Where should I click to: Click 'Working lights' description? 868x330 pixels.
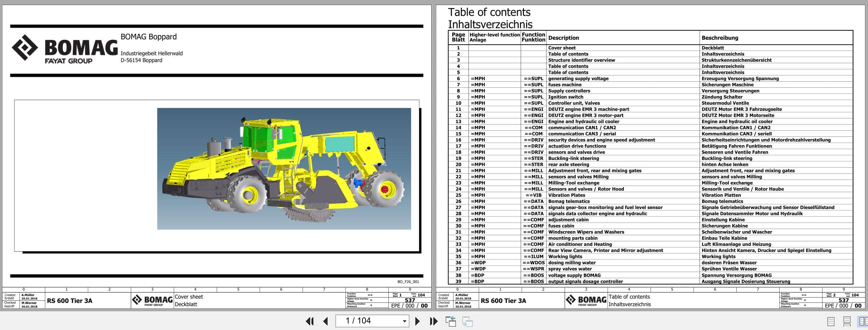[565, 256]
